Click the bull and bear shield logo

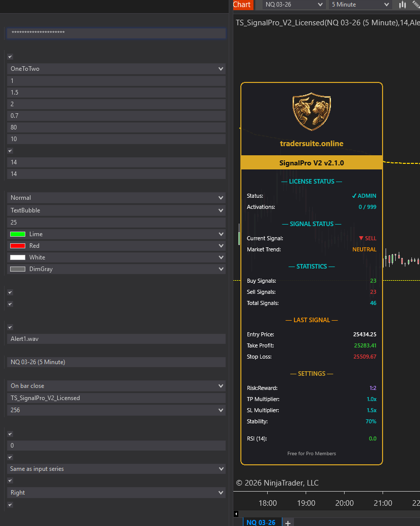coord(312,111)
